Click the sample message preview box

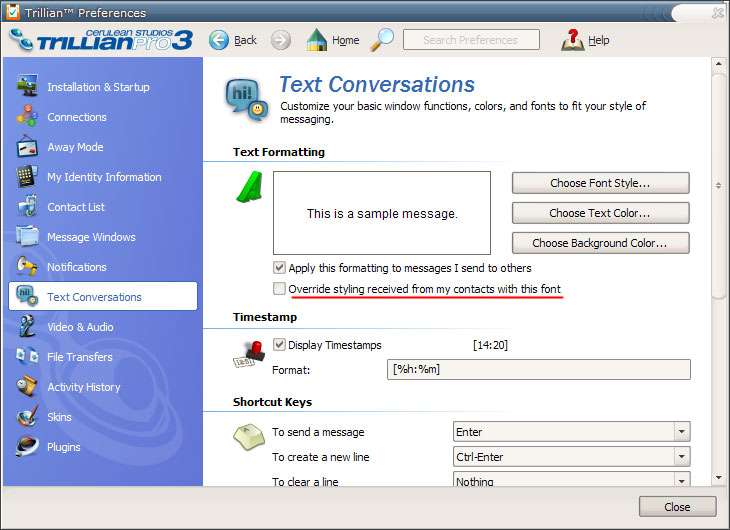(x=382, y=213)
